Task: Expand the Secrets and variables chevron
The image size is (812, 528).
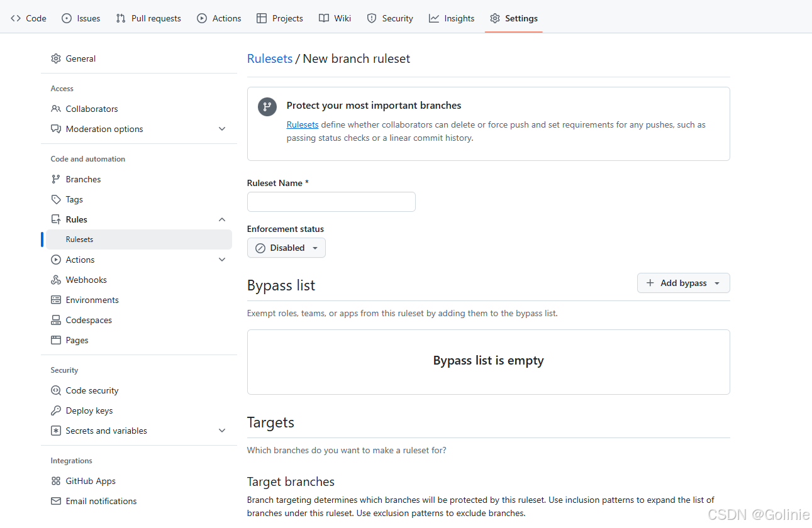Action: coord(222,431)
